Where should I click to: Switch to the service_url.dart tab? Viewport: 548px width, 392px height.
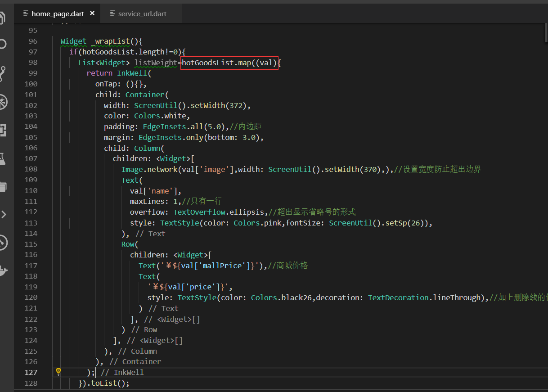pos(140,14)
